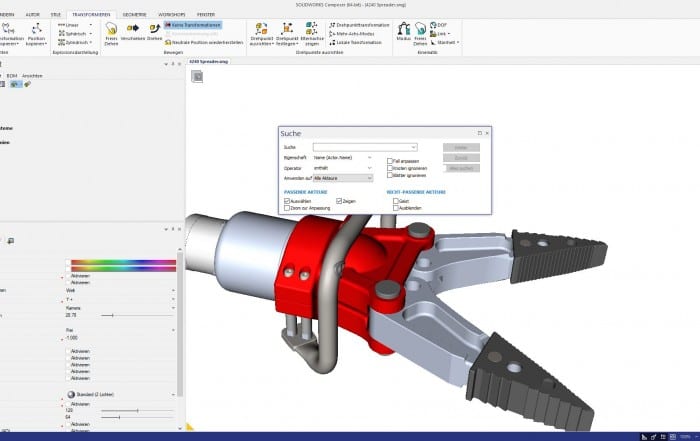Enable the Blätter ignorieren checkbox

pos(390,175)
